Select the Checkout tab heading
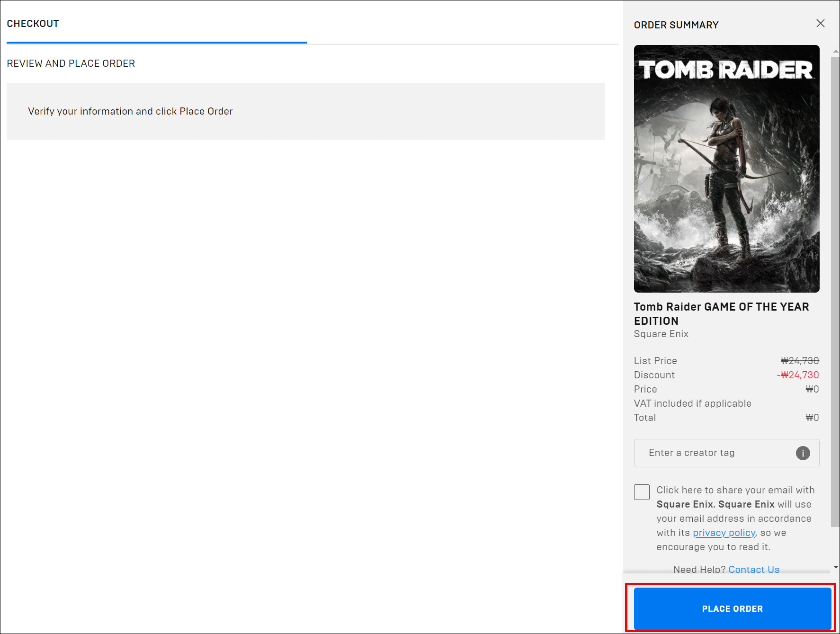 pos(33,24)
